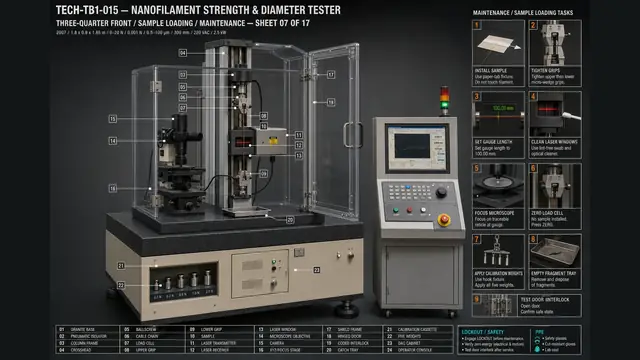This screenshot has width=640, height=360.
Task: Click the Install Sample task thumbnail
Action: coord(498,43)
